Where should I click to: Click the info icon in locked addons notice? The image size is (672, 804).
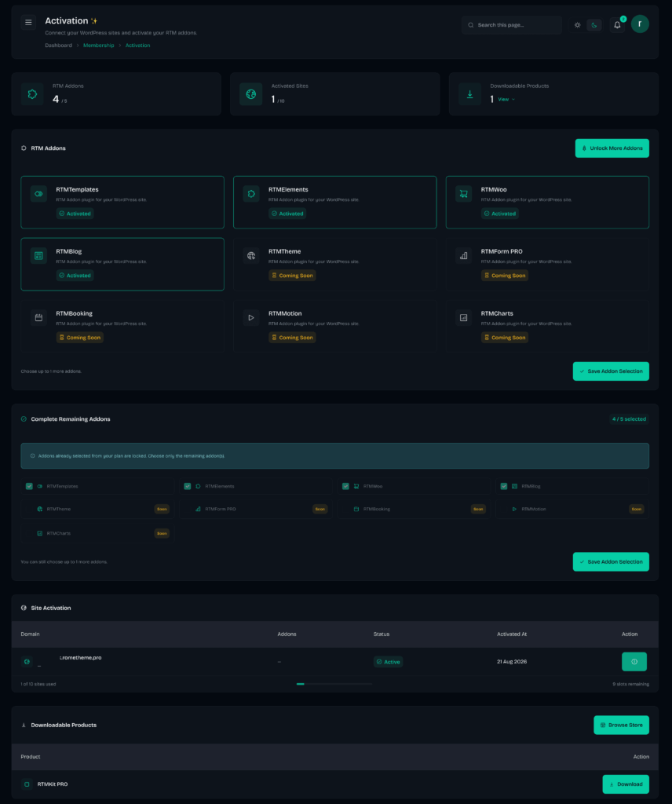point(33,456)
